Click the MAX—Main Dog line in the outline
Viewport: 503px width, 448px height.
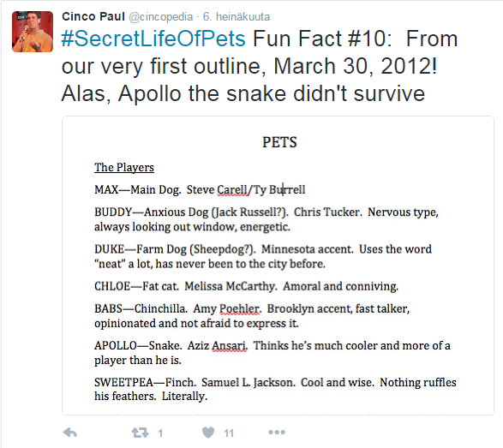click(x=200, y=189)
